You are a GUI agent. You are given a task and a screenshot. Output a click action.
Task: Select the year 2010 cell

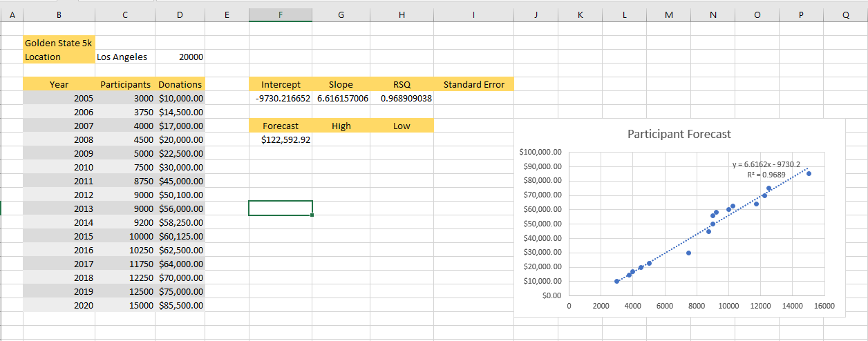(x=59, y=167)
